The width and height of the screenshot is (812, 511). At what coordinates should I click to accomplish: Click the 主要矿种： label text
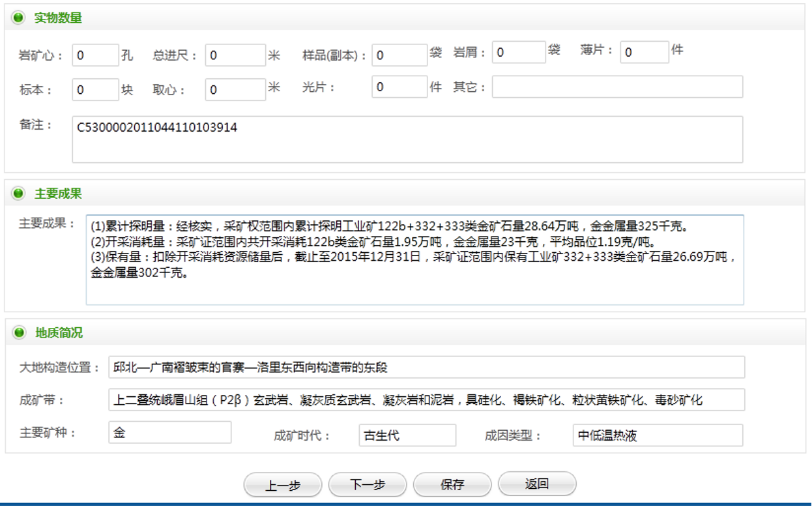tap(48, 433)
